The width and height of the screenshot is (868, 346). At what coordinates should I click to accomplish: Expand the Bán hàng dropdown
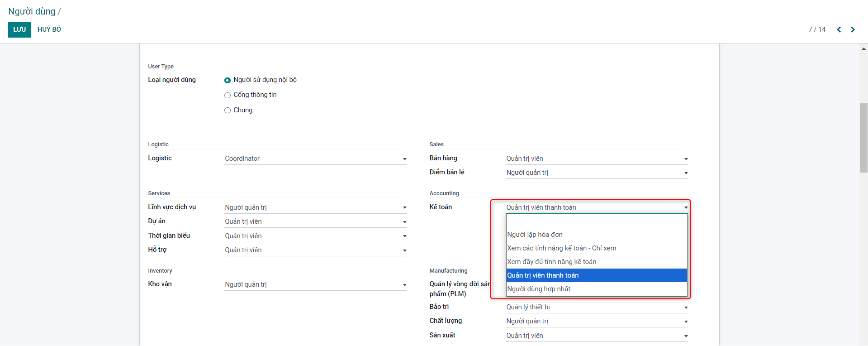(596, 159)
